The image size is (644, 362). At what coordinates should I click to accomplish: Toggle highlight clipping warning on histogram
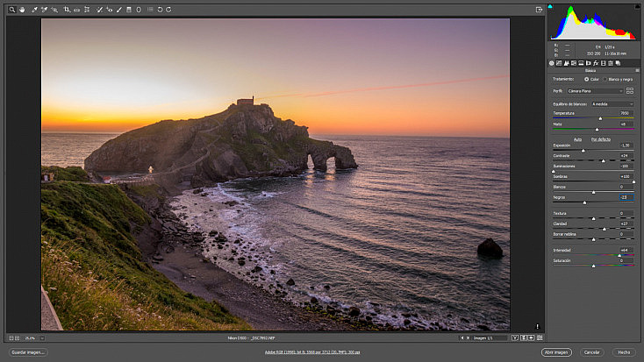(637, 6)
